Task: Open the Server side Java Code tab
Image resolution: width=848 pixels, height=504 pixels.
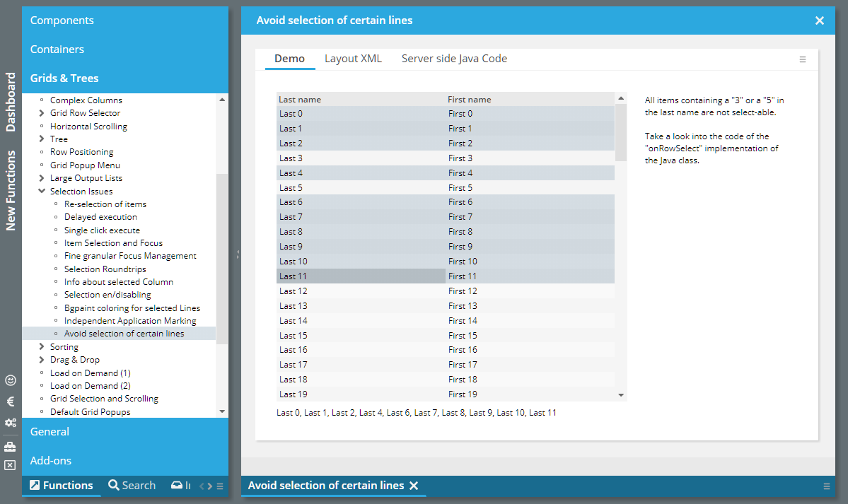Action: pos(454,59)
